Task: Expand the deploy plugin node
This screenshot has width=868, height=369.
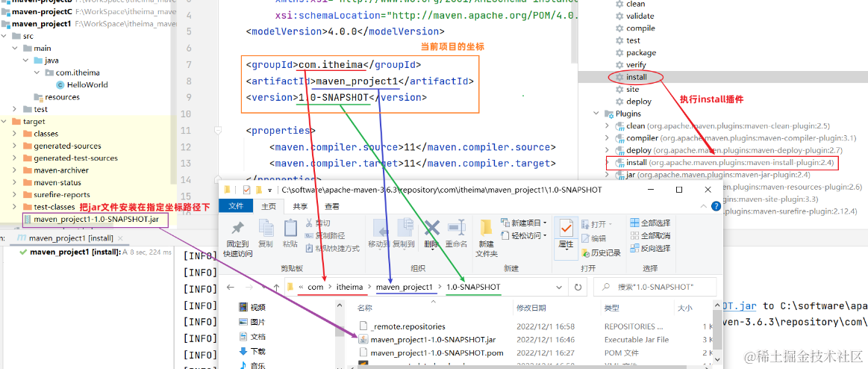Action: tap(608, 150)
